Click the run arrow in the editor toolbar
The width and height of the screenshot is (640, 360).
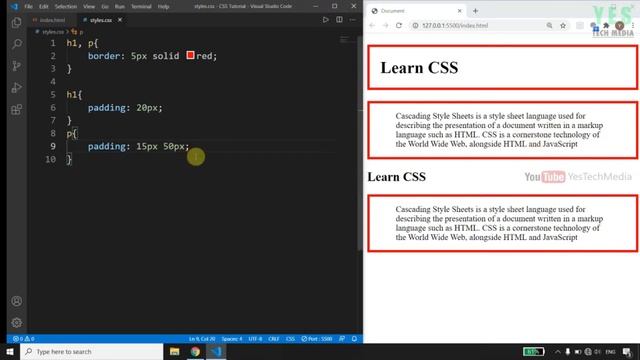(325, 20)
